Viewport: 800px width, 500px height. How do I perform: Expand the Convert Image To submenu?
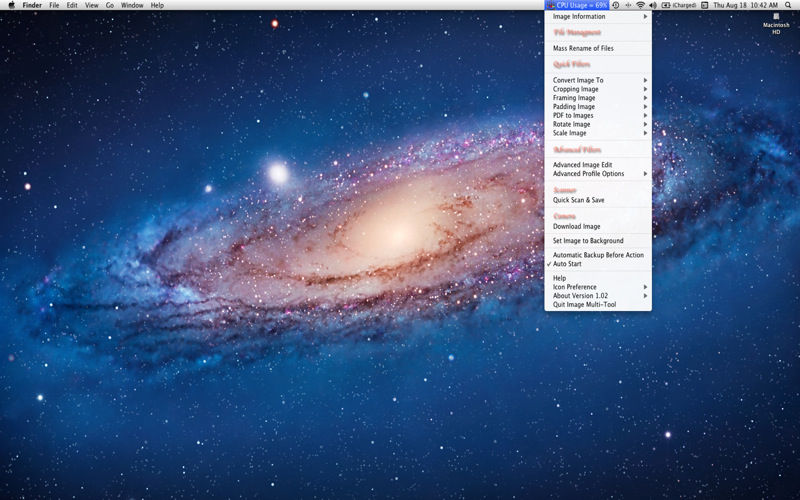598,80
